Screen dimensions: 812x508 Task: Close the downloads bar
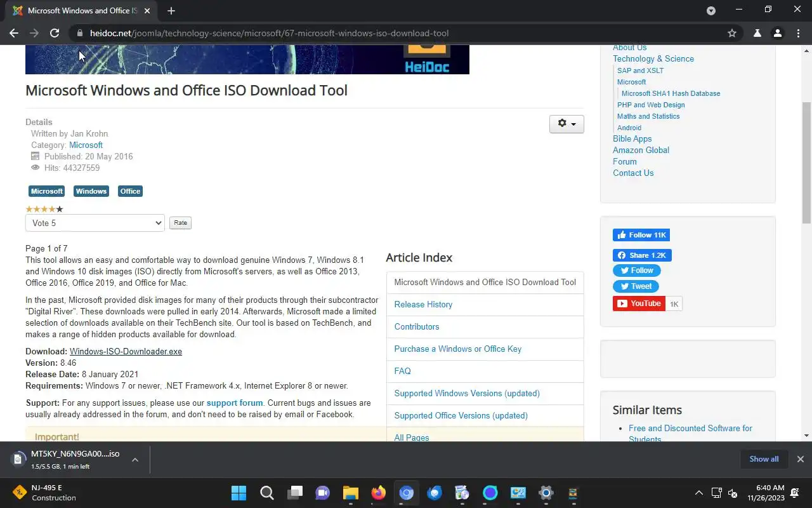point(800,459)
